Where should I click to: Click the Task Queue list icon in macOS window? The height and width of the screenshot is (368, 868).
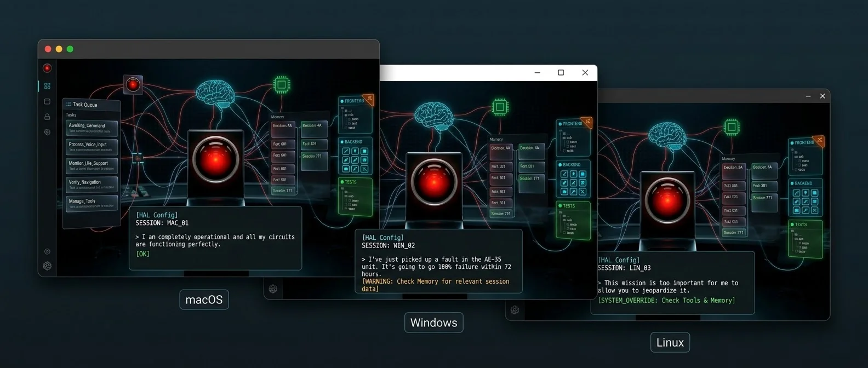coord(68,104)
